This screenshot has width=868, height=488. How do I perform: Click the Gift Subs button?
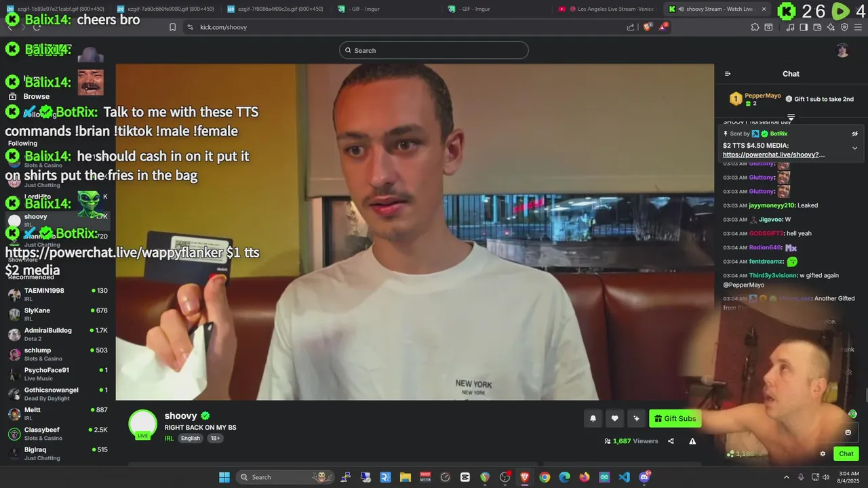pos(675,419)
